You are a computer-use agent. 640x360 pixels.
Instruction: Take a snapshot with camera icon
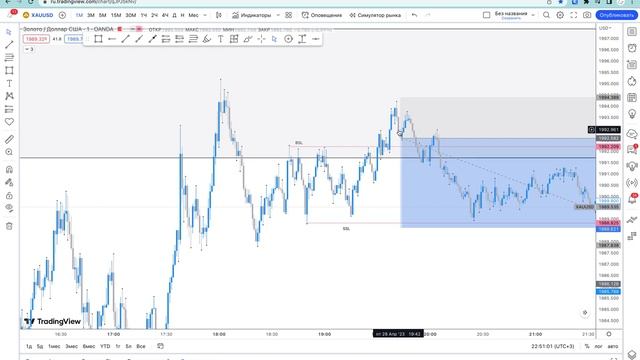(x=587, y=15)
